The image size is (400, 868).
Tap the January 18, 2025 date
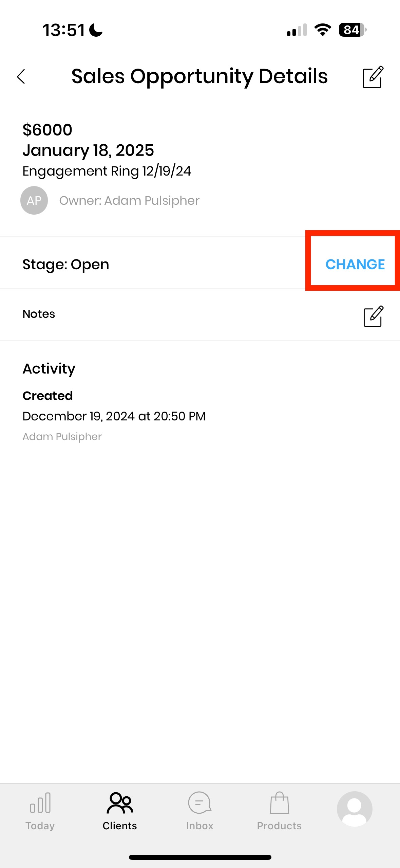88,150
